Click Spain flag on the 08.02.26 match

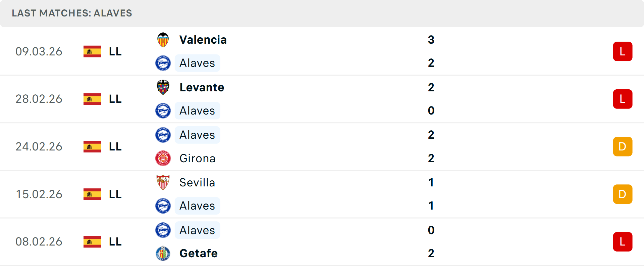tap(92, 241)
